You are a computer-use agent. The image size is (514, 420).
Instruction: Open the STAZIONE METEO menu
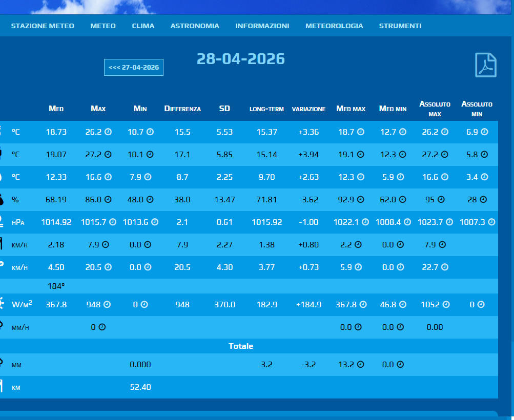43,26
